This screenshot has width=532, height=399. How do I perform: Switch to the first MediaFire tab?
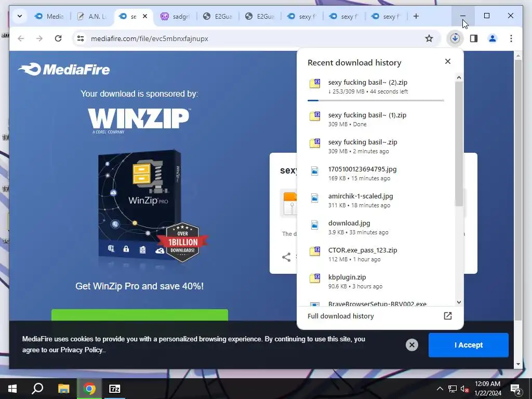click(49, 16)
